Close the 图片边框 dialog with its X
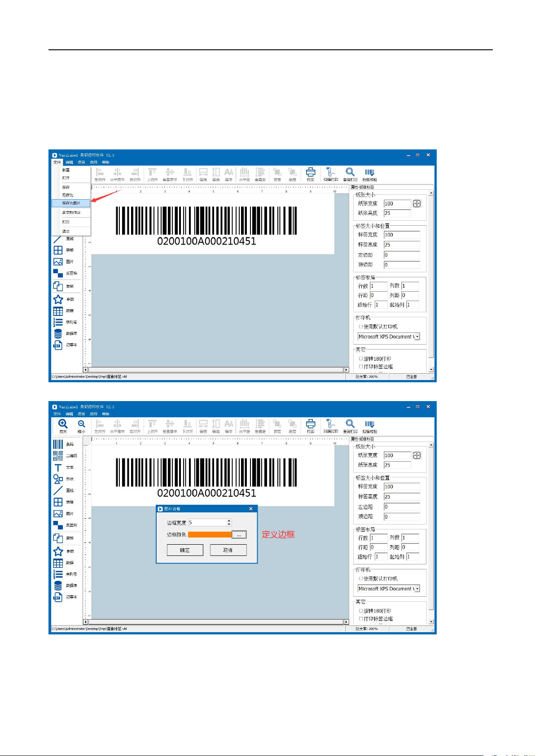This screenshot has height=756, width=535. coord(251,509)
